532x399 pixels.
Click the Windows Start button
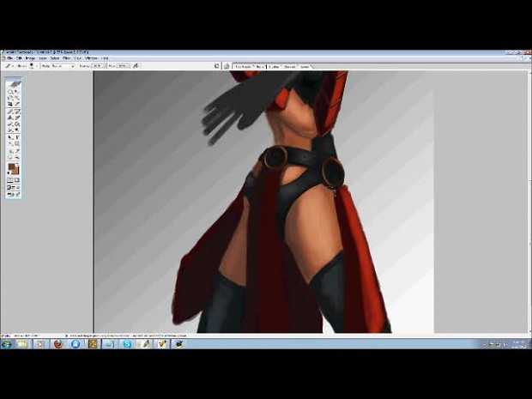click(7, 343)
